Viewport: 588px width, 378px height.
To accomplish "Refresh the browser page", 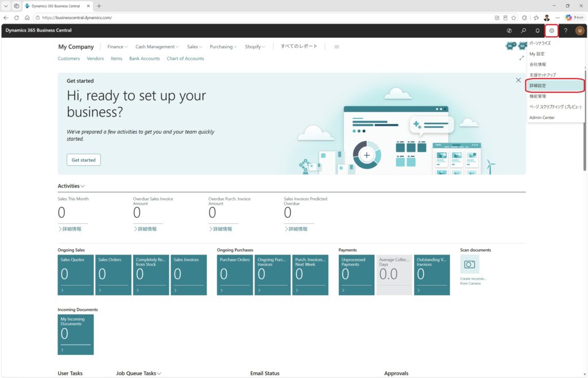I will [x=17, y=18].
